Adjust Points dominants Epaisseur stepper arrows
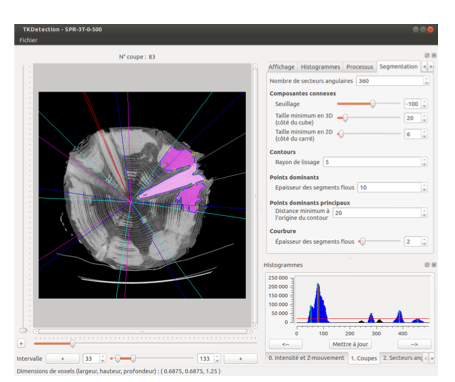 coord(424,187)
